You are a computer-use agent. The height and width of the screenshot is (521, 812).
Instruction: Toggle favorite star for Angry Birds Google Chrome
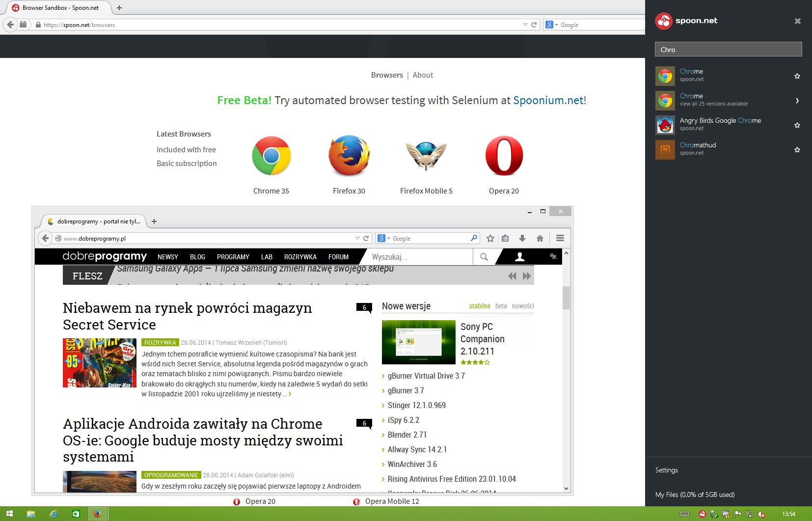[797, 125]
